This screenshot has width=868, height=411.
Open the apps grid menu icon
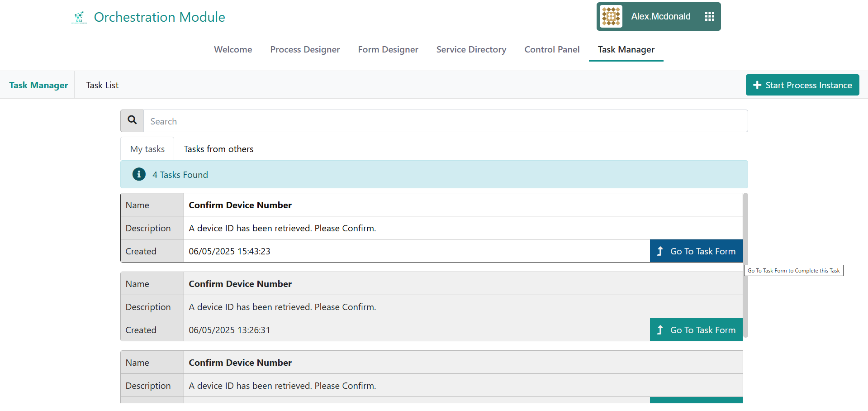pos(709,17)
